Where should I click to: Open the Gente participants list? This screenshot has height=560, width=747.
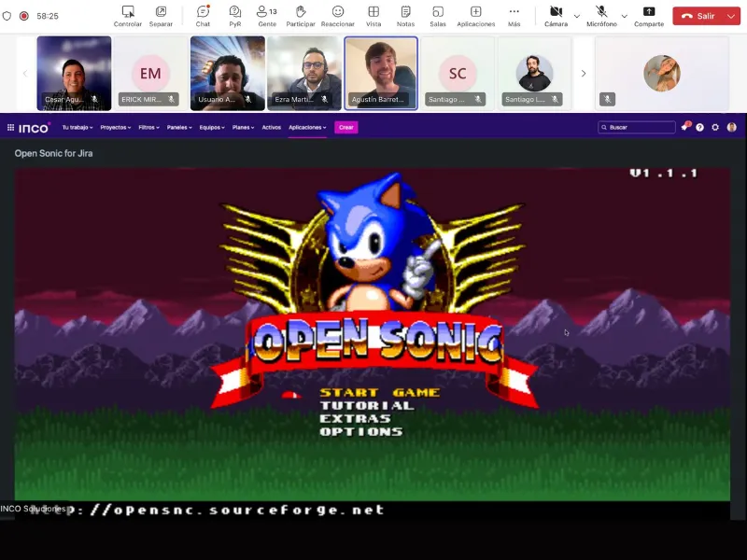(x=266, y=15)
